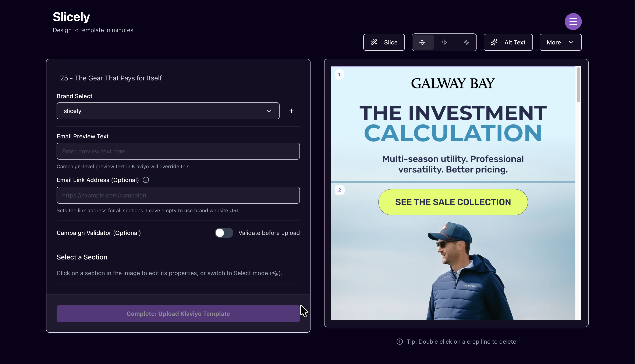Viewport: 635px width, 364px height.
Task: Select section 2 number badge
Action: (x=339, y=190)
